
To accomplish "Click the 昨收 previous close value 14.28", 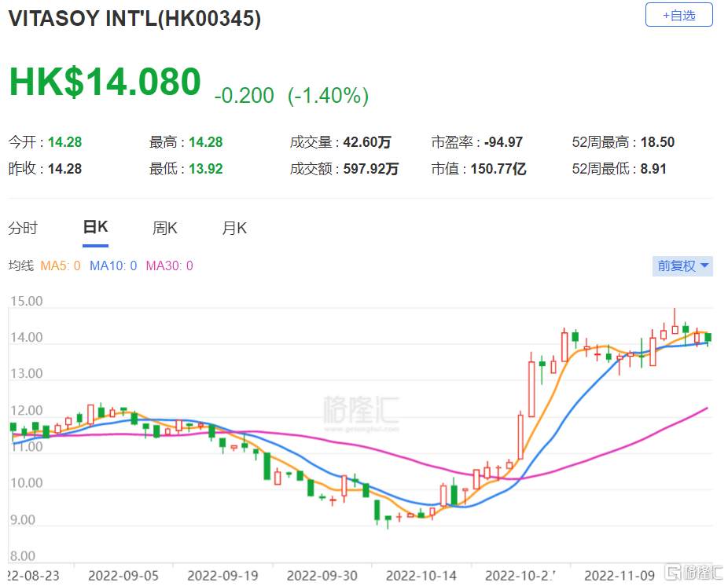I will point(65,168).
